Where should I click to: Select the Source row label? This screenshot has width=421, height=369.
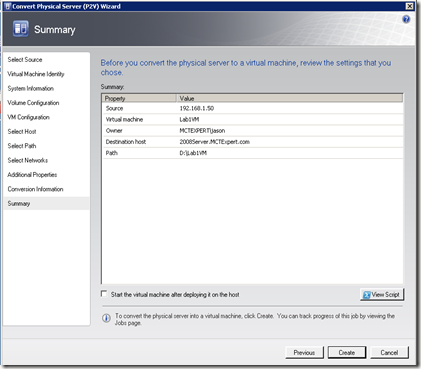click(x=114, y=108)
